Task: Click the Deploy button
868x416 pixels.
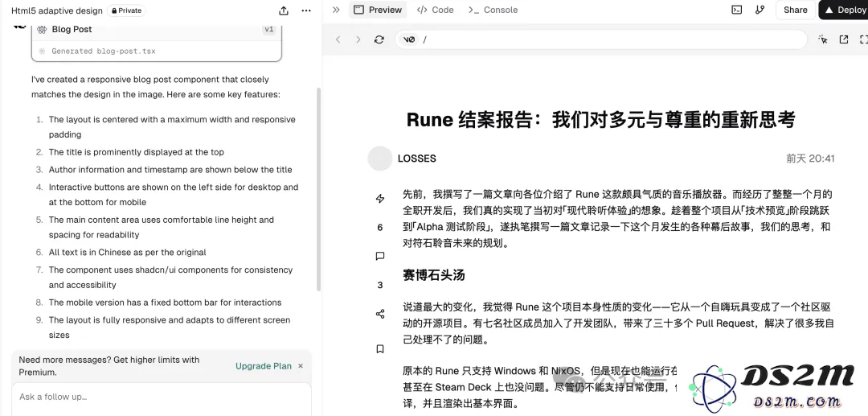Action: [x=845, y=10]
